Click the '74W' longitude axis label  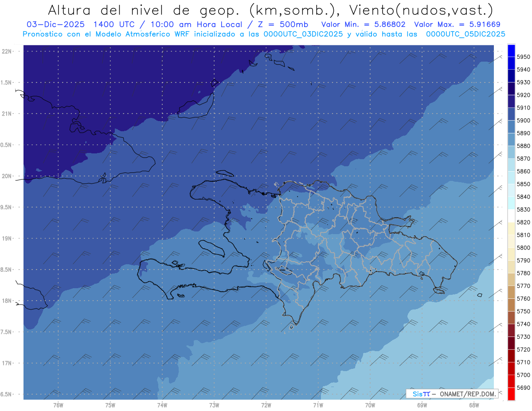(x=162, y=405)
